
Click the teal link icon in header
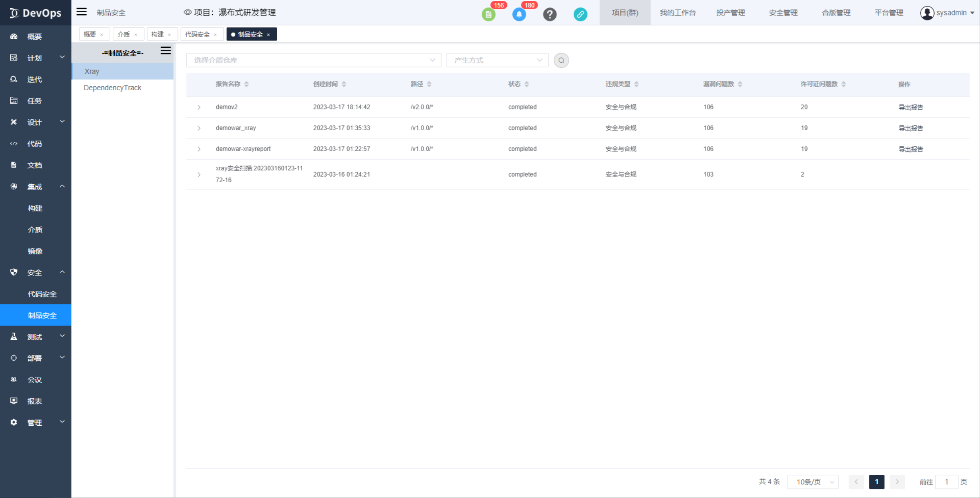[580, 14]
